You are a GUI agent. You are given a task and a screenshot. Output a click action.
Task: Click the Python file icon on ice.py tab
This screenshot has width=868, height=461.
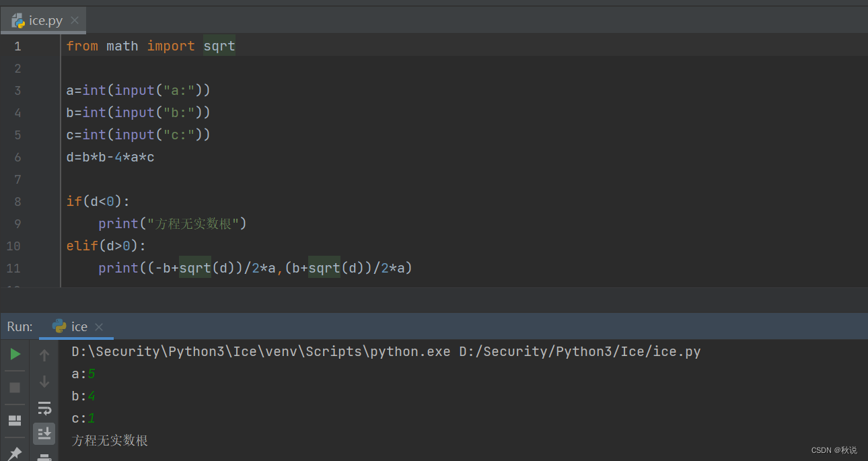click(18, 21)
